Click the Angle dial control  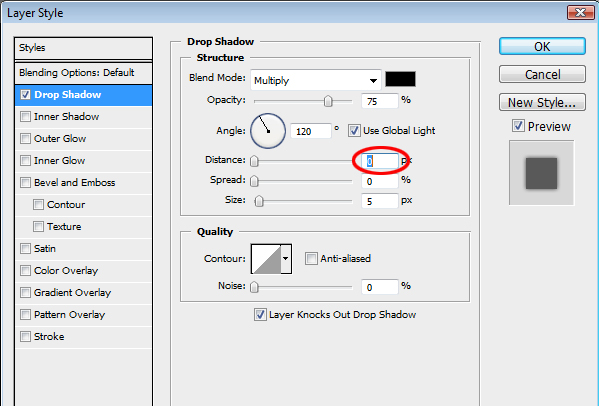click(x=268, y=131)
